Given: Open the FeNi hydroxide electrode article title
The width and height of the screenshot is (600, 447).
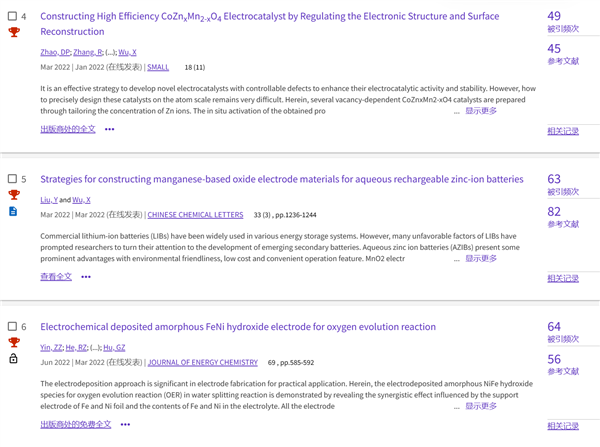Looking at the screenshot, I should tap(238, 327).
